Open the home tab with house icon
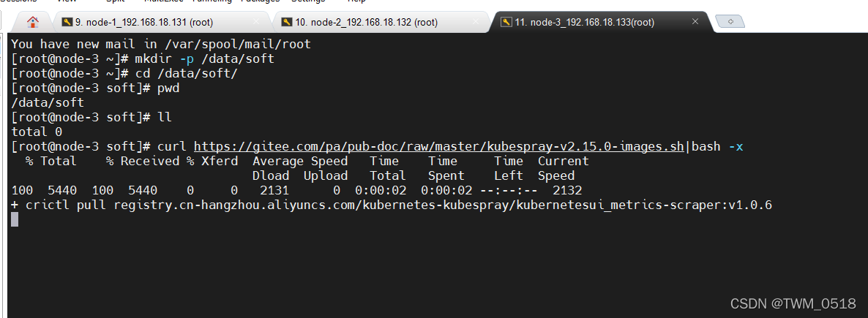This screenshot has width=868, height=318. point(32,22)
